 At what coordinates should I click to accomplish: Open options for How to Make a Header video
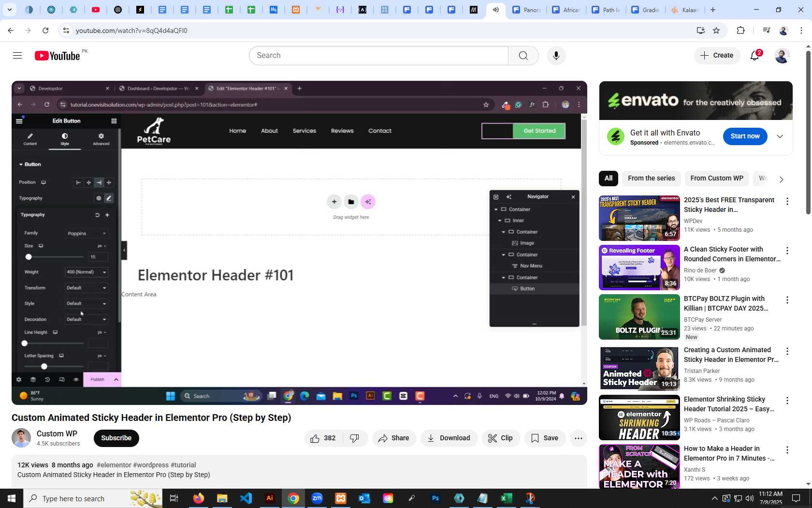point(787,450)
